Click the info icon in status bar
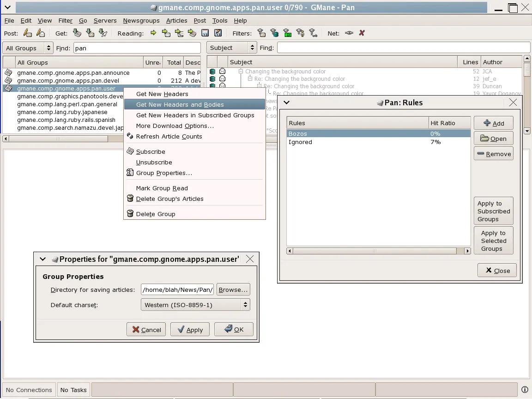532x399 pixels. [525, 390]
